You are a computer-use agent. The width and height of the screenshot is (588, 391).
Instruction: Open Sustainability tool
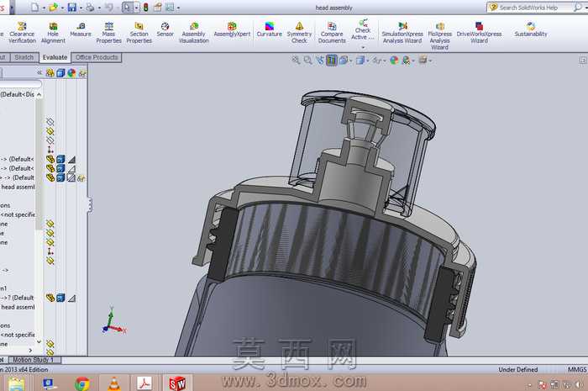coord(531,29)
